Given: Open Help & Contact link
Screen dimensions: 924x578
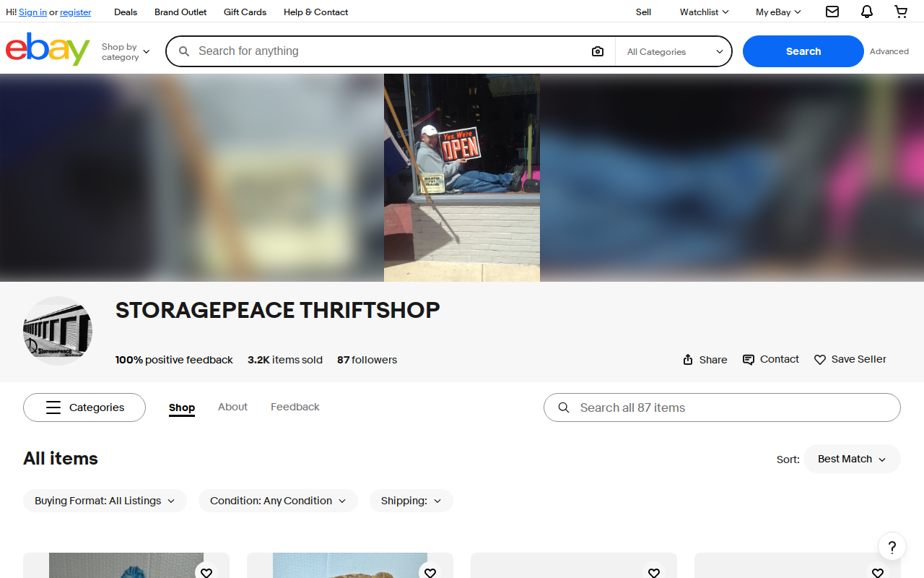Looking at the screenshot, I should click(315, 12).
